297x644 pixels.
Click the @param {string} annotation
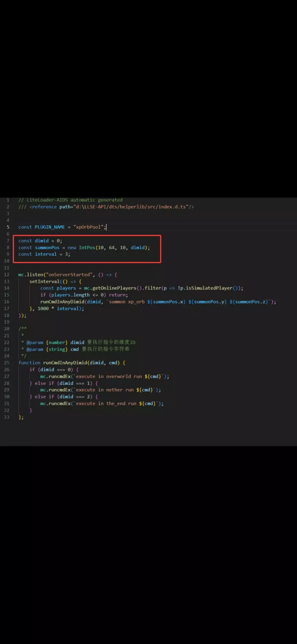tap(47, 349)
